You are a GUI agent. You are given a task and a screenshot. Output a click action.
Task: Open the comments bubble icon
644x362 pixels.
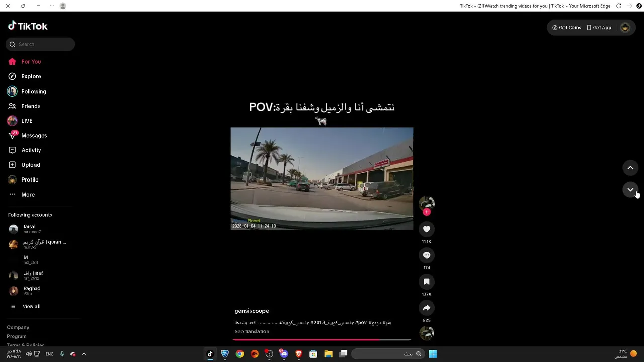[x=427, y=255]
